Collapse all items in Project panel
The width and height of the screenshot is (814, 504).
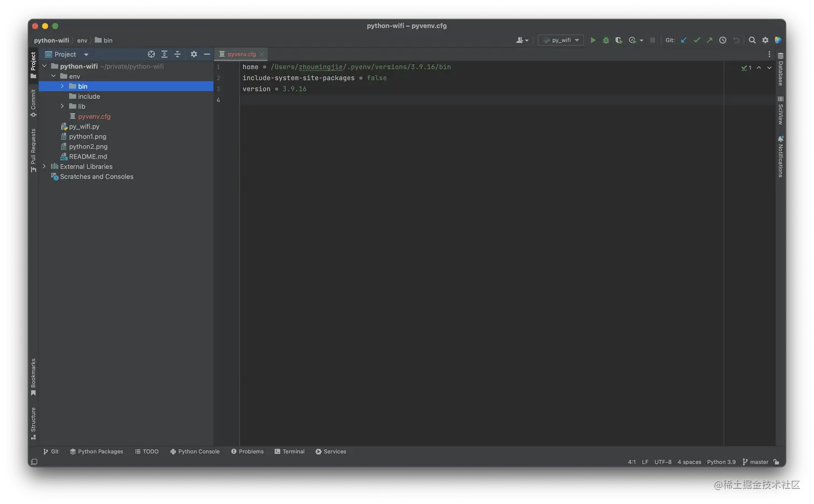coord(177,54)
